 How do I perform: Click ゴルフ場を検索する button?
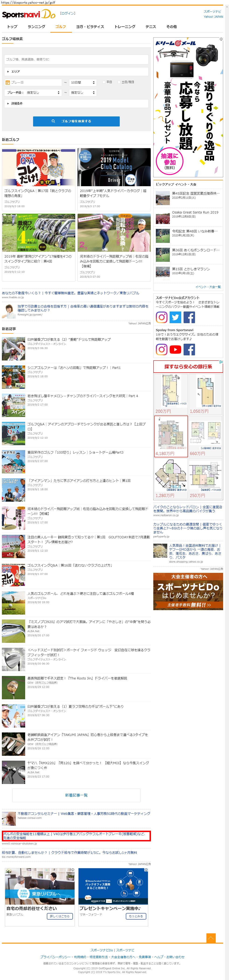(x=76, y=121)
